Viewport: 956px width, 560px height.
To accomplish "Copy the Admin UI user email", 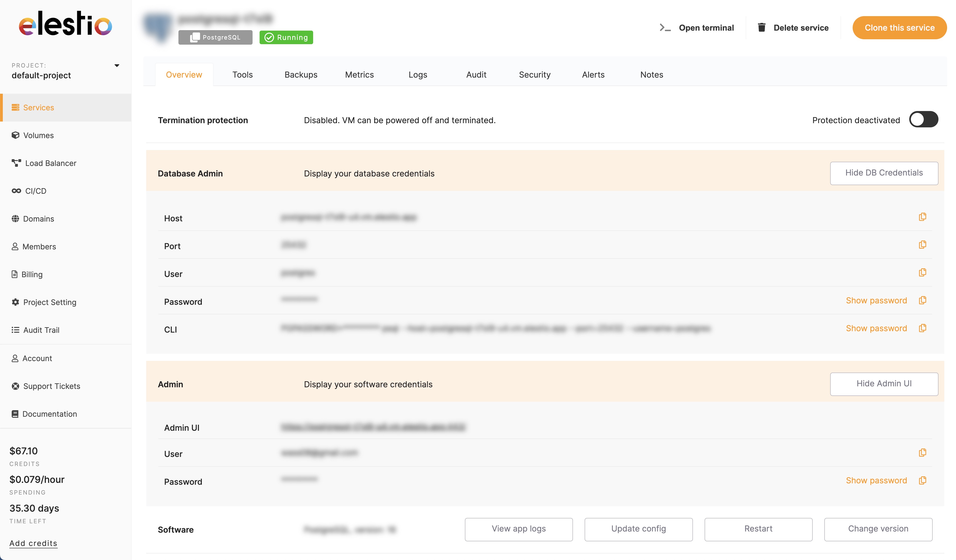I will pos(923,452).
